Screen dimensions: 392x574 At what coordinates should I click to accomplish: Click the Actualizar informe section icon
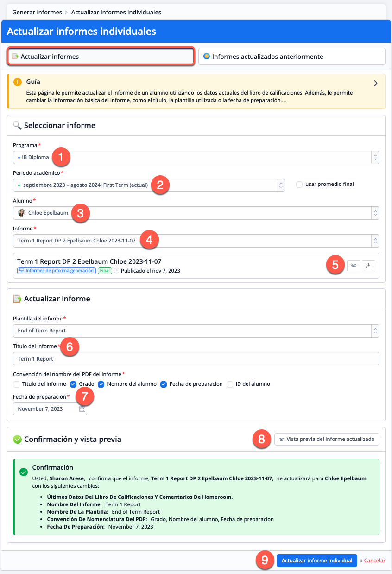[x=17, y=299]
